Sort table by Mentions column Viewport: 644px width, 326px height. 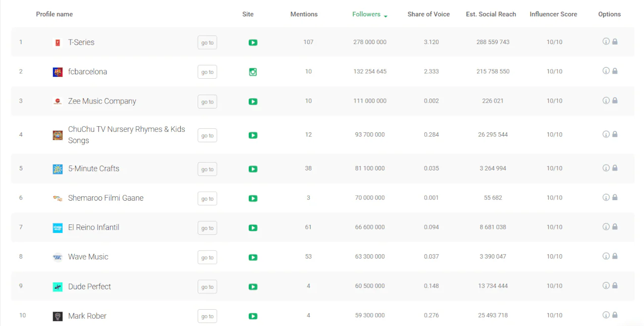[304, 14]
